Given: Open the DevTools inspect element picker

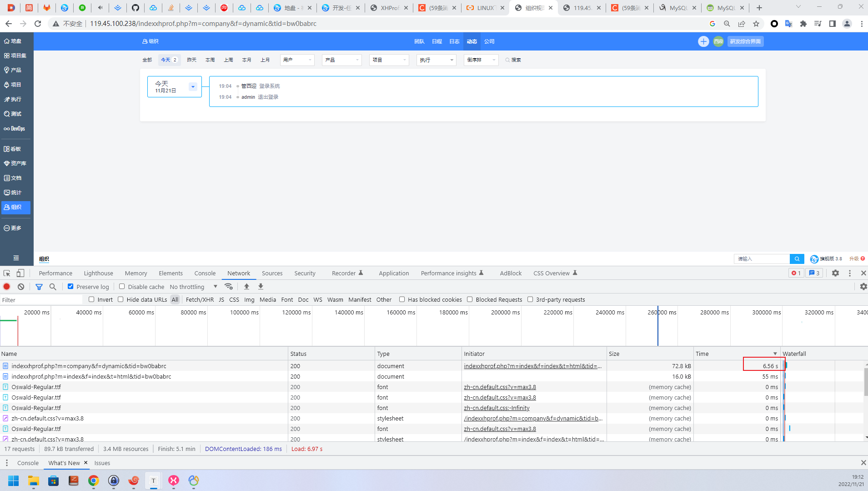Looking at the screenshot, I should [x=7, y=273].
